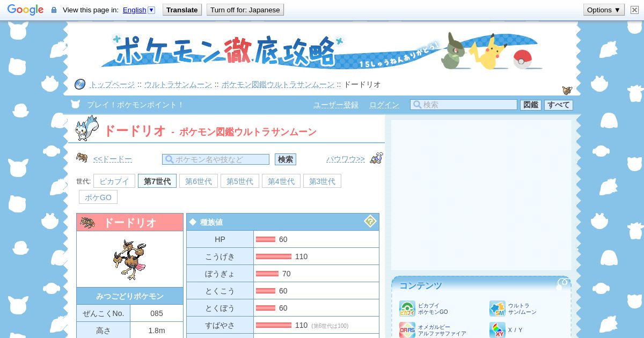The image size is (644, 338).
Task: Open オメガルビー アルファサファイア ORAS icon
Action: pos(407,330)
